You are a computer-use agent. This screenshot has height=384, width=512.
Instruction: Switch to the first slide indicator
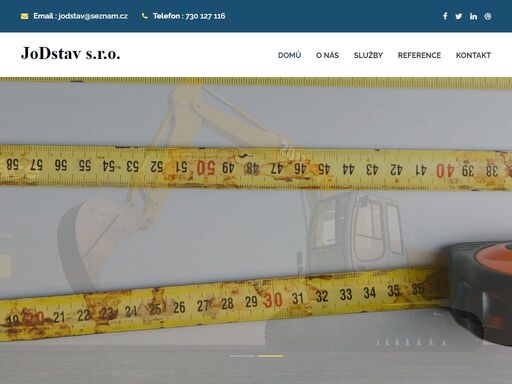(242, 356)
